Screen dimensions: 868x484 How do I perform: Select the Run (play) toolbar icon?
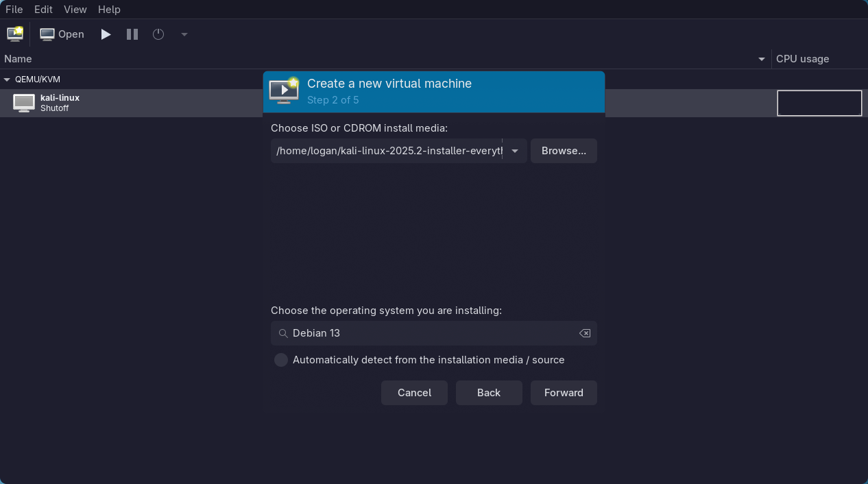coord(105,34)
